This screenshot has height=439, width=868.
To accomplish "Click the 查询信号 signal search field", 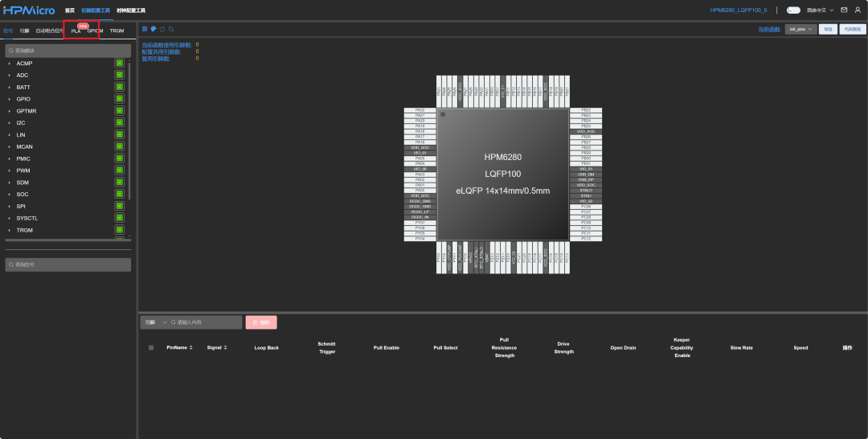I will tap(68, 265).
